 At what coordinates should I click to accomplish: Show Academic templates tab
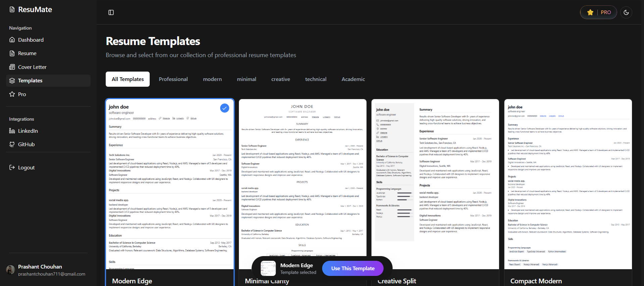(353, 79)
